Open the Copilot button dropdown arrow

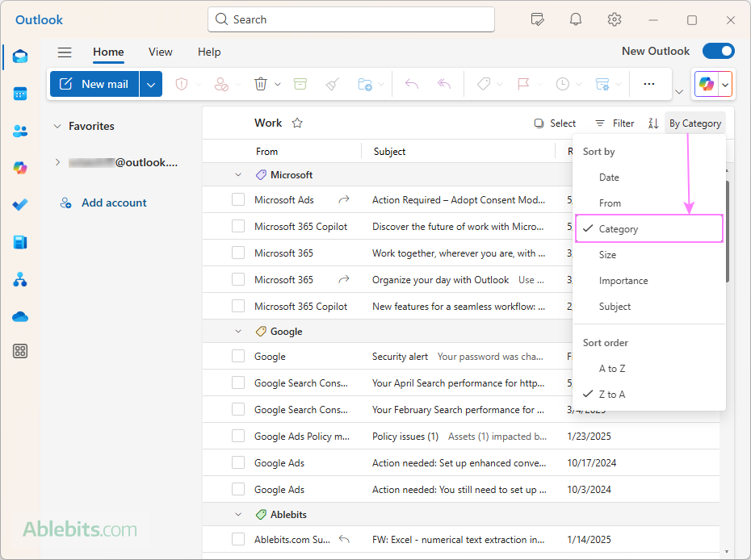pos(725,85)
